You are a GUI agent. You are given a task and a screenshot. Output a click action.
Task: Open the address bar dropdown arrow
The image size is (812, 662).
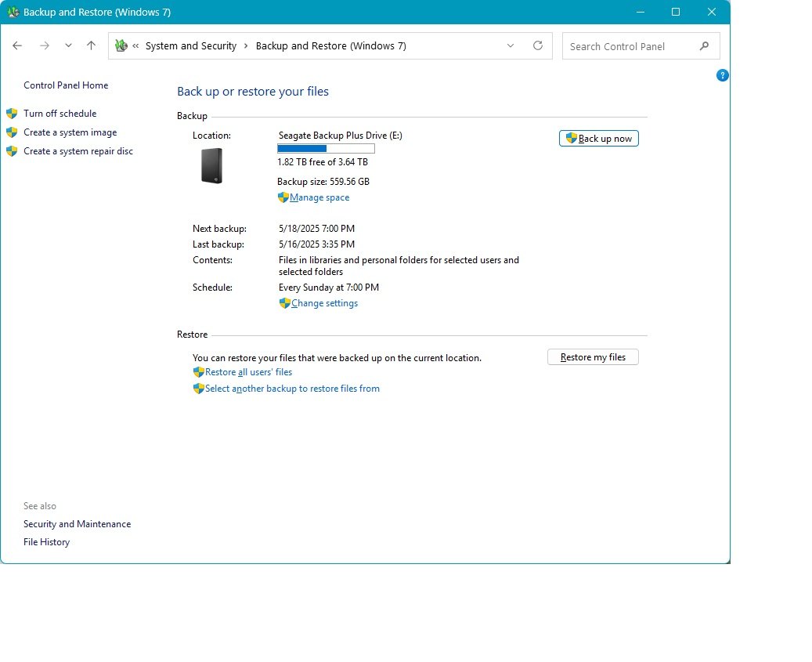511,45
